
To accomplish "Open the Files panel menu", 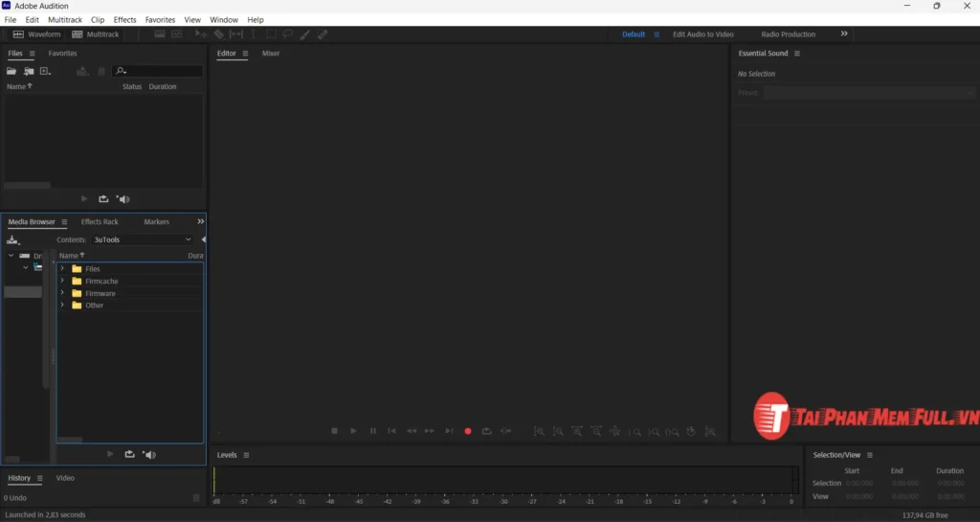I will (32, 53).
